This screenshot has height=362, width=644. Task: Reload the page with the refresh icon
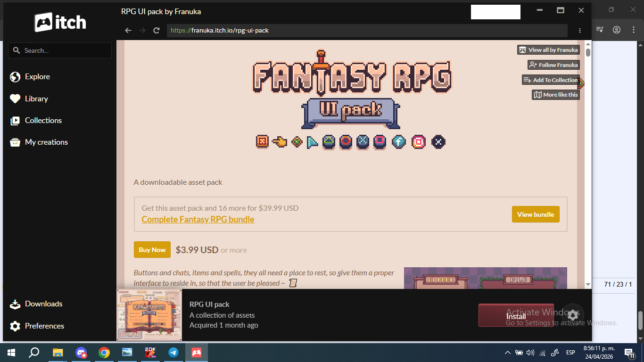pyautogui.click(x=157, y=30)
